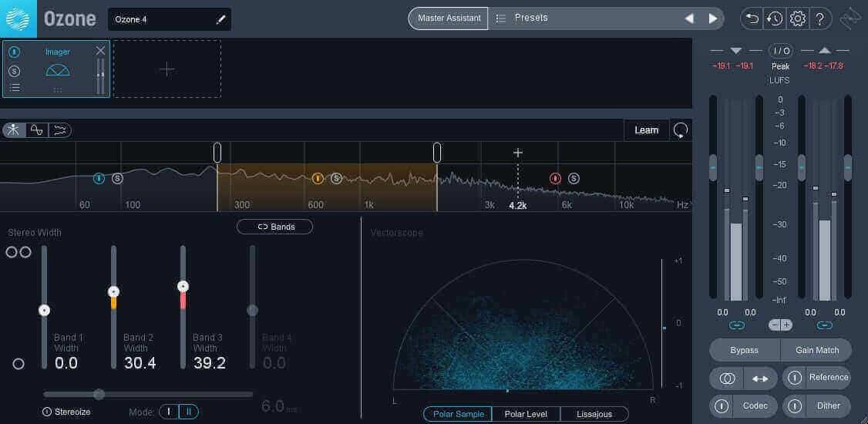Solo the Imager module
Screen dimensions: 868x424
[15, 71]
